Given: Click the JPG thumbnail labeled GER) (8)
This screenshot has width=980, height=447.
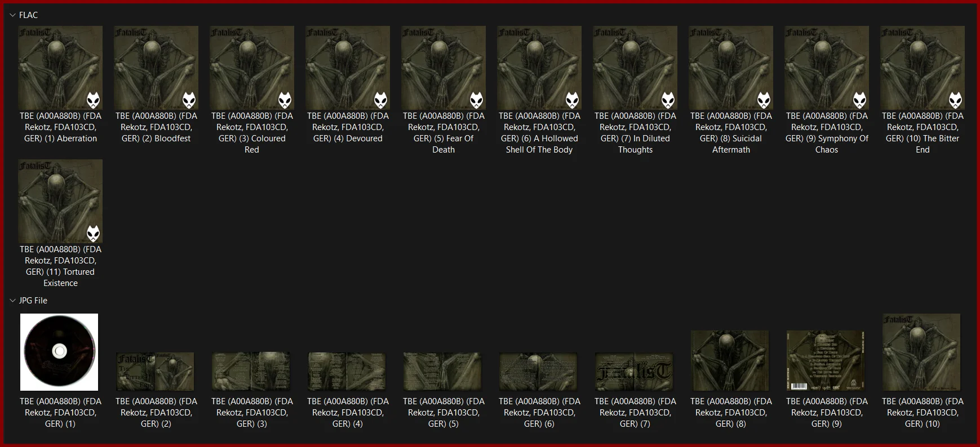Looking at the screenshot, I should [x=730, y=360].
